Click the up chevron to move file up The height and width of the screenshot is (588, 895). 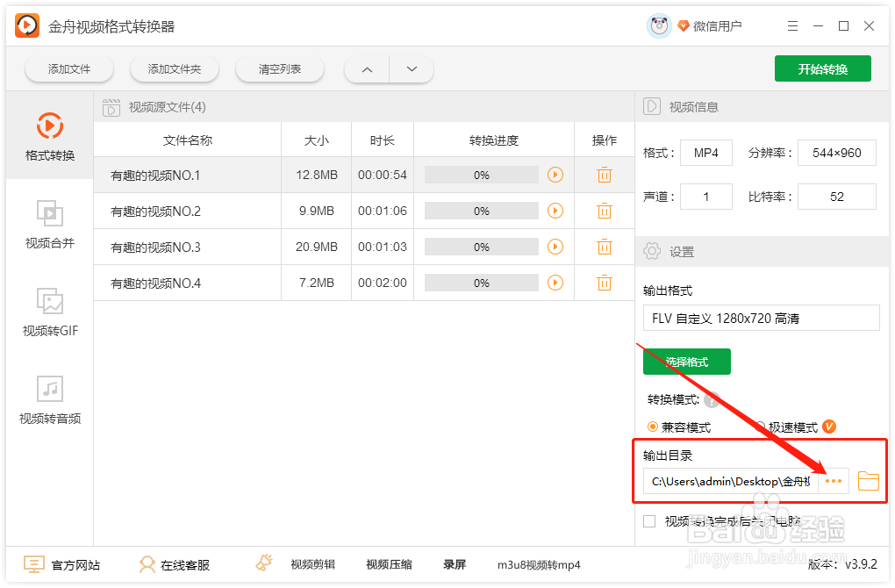(366, 68)
